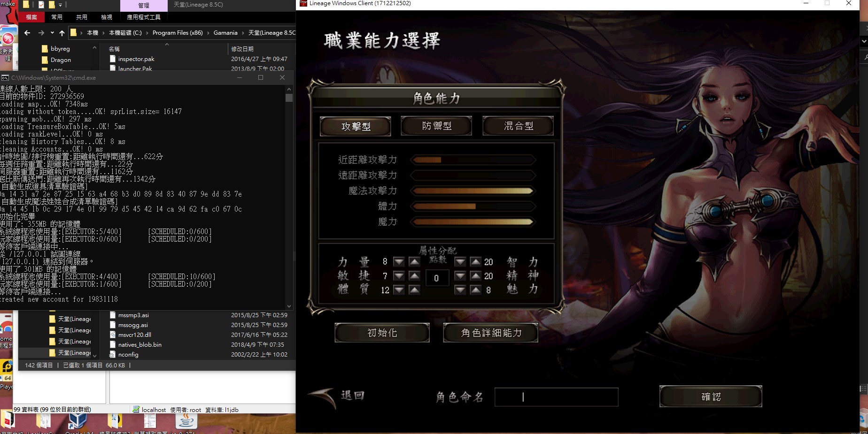Decrease the 精神 wisdom stat

(460, 276)
